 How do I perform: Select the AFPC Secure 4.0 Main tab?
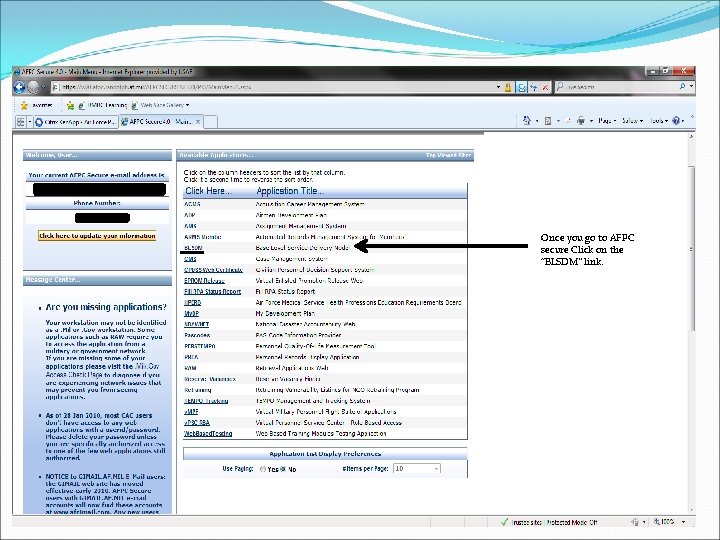click(x=160, y=122)
